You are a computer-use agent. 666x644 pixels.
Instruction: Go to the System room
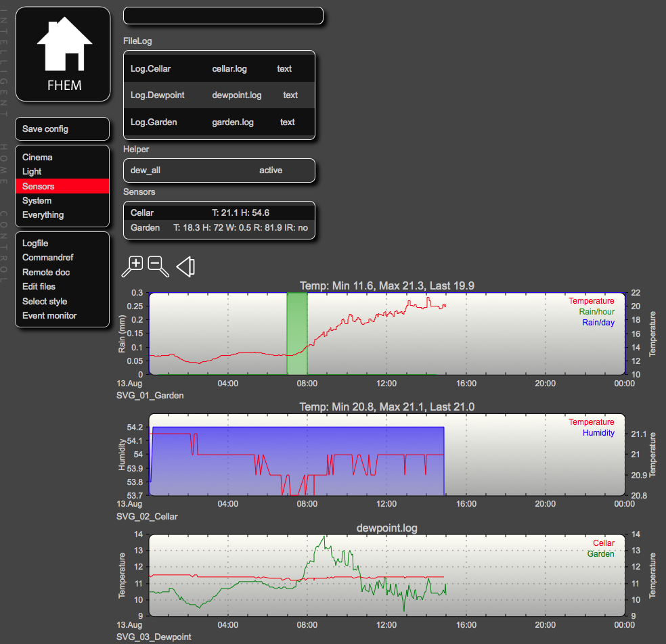(37, 201)
